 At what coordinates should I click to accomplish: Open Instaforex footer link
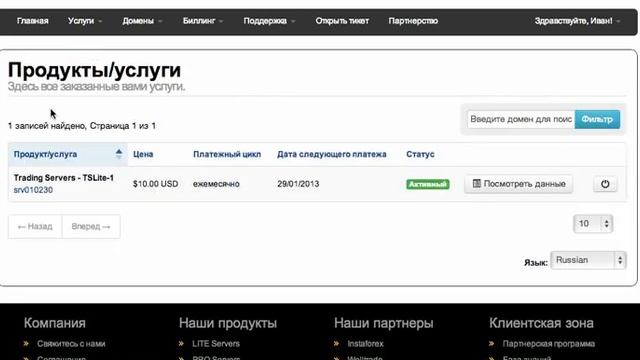click(x=365, y=344)
